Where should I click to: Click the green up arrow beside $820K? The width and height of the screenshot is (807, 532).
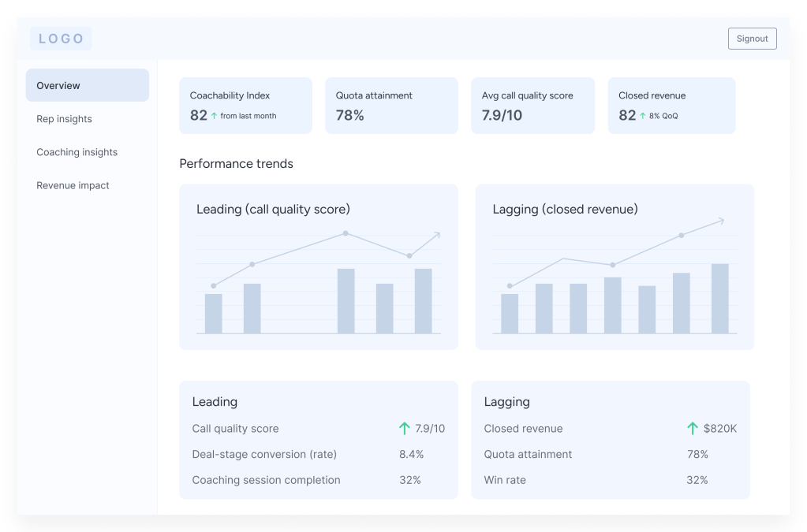693,429
